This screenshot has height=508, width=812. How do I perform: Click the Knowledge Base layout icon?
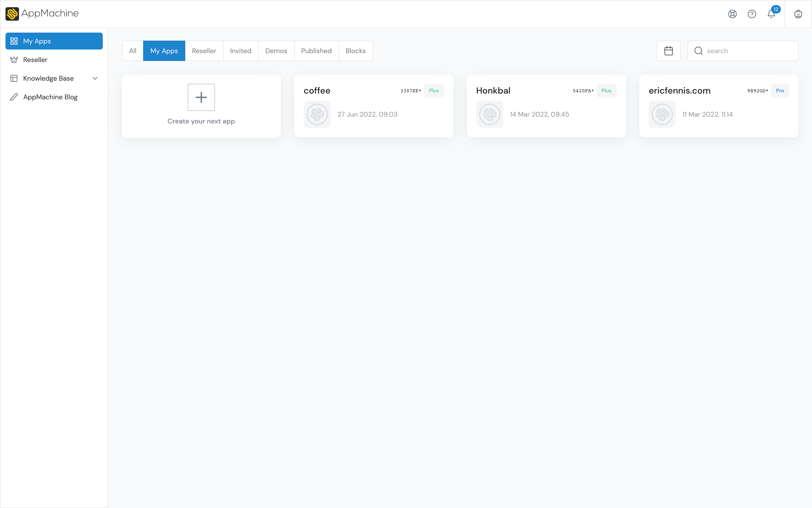pos(14,78)
